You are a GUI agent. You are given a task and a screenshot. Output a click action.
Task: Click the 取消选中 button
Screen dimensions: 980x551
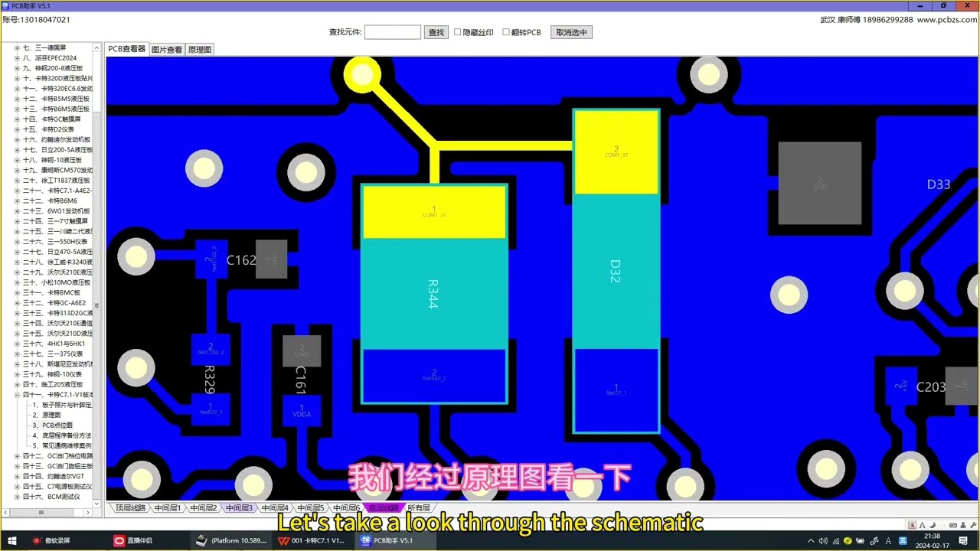(571, 32)
